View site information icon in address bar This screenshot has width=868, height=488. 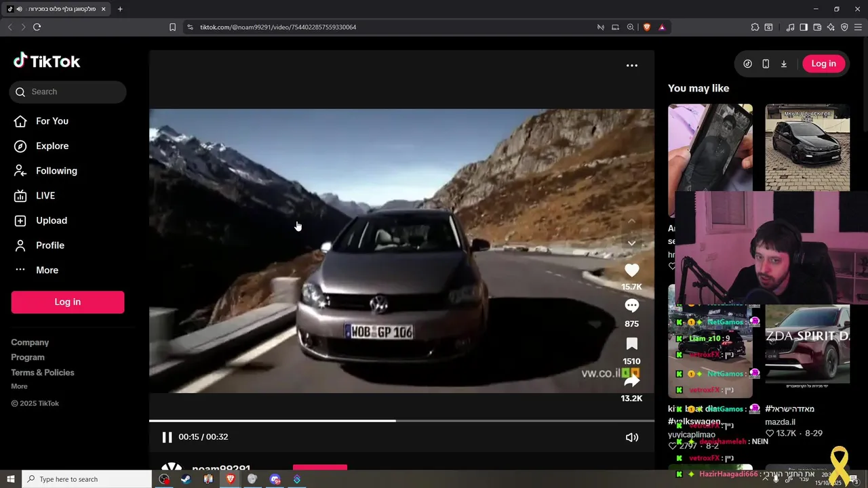[190, 27]
